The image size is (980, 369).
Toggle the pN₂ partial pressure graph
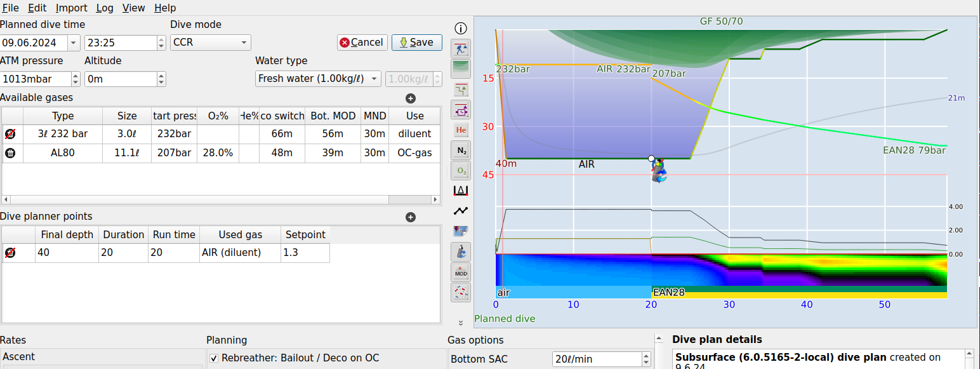pyautogui.click(x=461, y=151)
